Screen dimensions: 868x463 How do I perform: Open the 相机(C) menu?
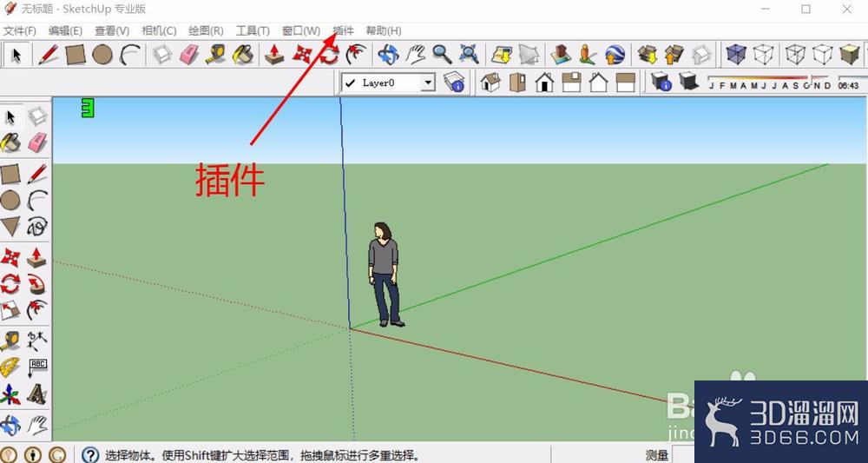(x=159, y=31)
